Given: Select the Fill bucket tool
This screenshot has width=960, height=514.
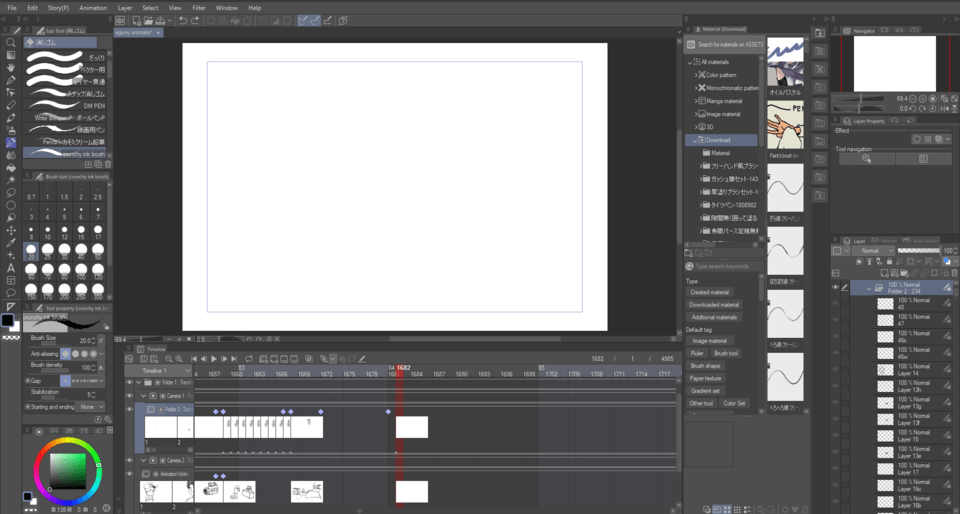Looking at the screenshot, I should click(x=10, y=168).
